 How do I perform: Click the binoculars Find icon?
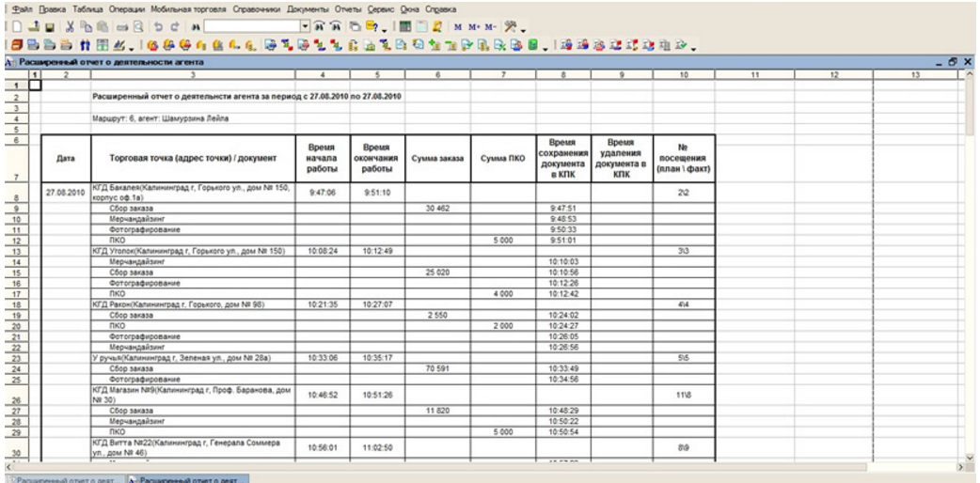pyautogui.click(x=195, y=26)
